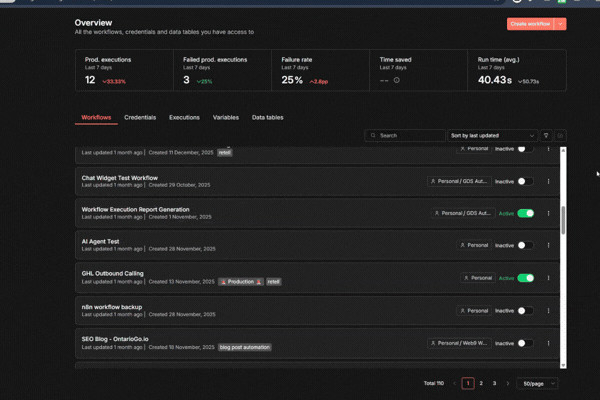600x400 pixels.
Task: Switch to the Executions tab
Action: coord(184,118)
